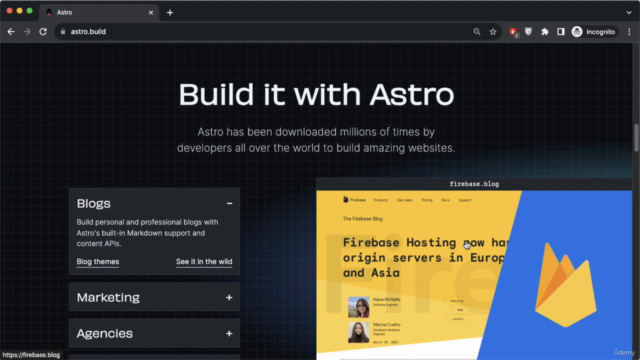Follow the See it in the wild link
640x360 pixels.
pyautogui.click(x=204, y=262)
